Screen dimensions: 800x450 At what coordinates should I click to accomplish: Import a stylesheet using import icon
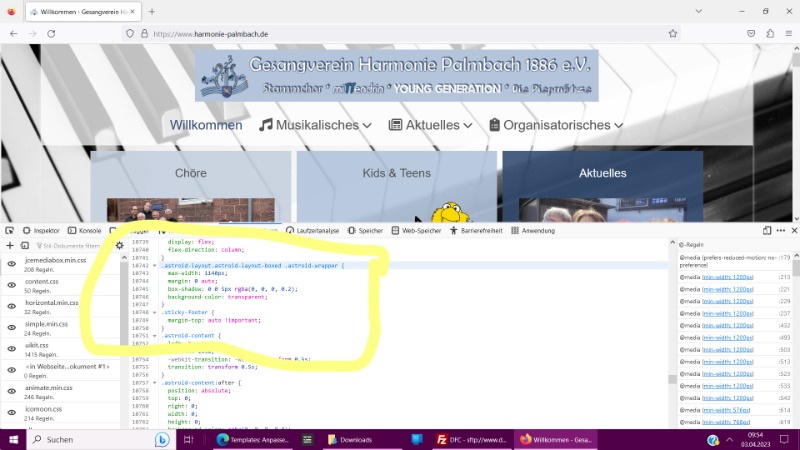(x=24, y=245)
